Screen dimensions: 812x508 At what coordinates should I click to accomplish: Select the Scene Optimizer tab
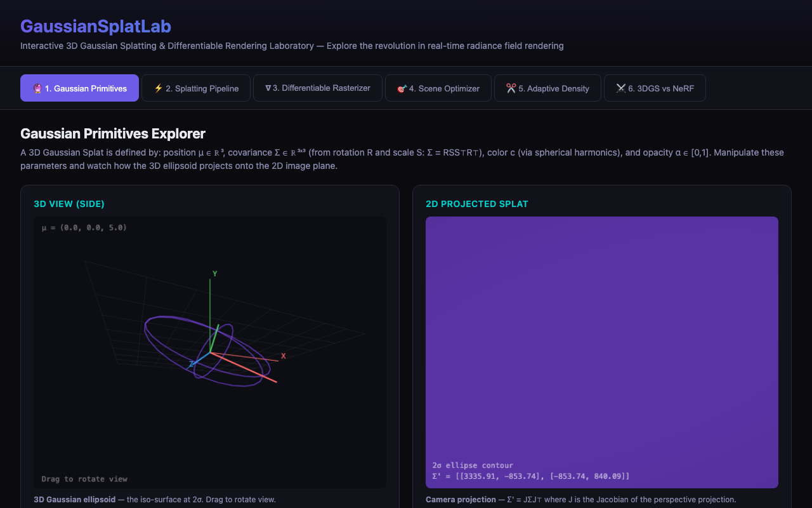coord(438,88)
